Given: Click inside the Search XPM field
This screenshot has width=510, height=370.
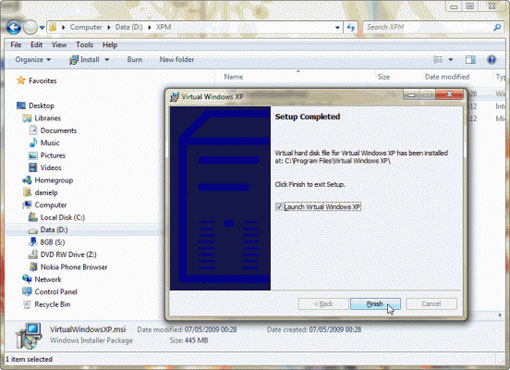Looking at the screenshot, I should click(x=427, y=27).
